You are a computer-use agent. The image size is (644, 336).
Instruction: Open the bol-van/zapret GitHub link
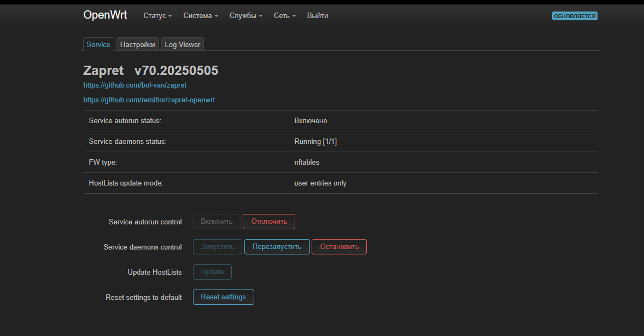(x=134, y=85)
